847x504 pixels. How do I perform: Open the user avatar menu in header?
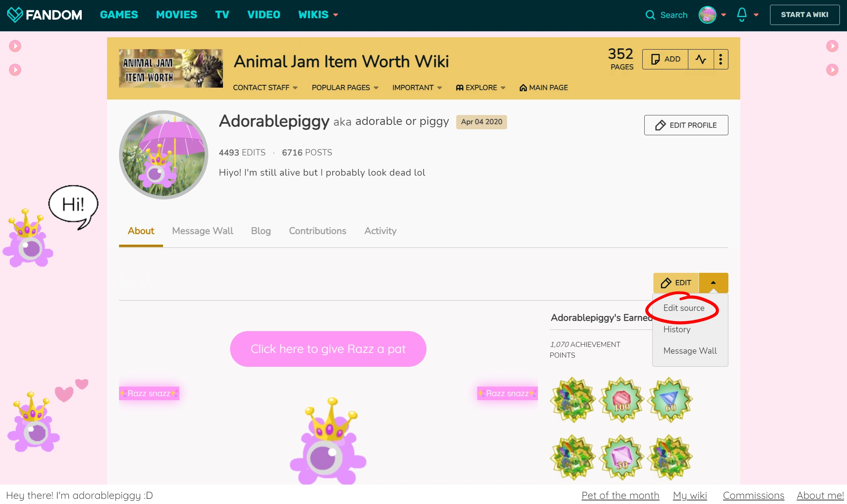pos(707,15)
